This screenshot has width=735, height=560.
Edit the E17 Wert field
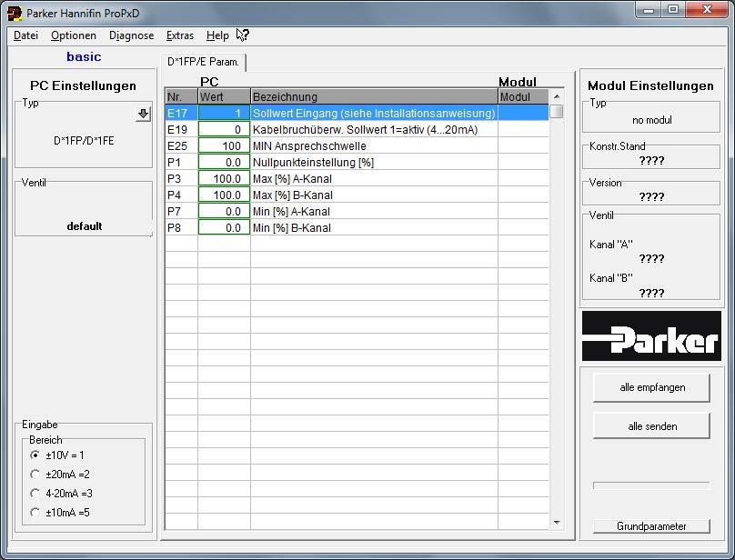(x=224, y=113)
